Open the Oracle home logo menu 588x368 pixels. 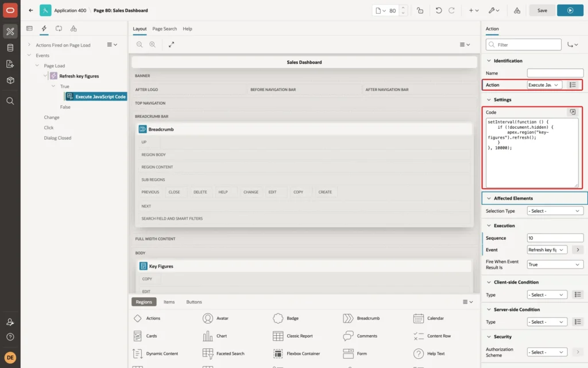click(x=10, y=10)
